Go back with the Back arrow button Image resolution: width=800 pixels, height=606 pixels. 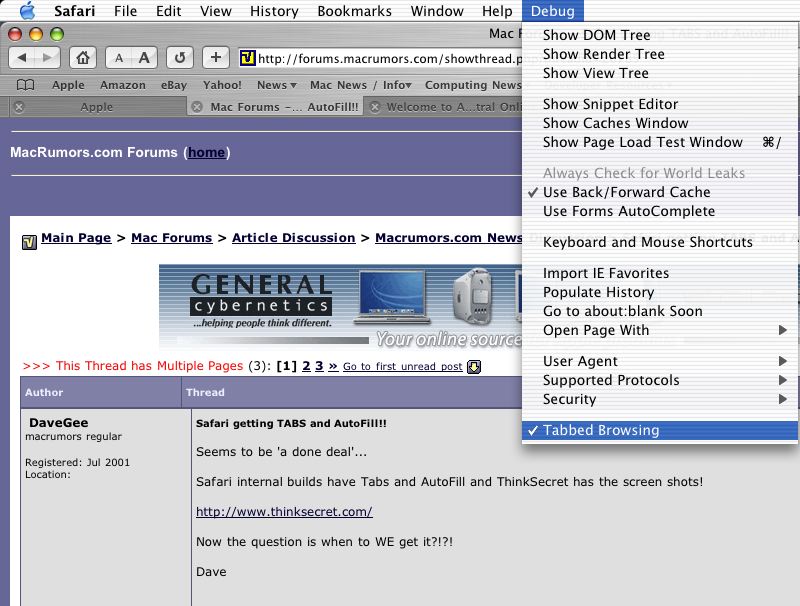coord(22,58)
